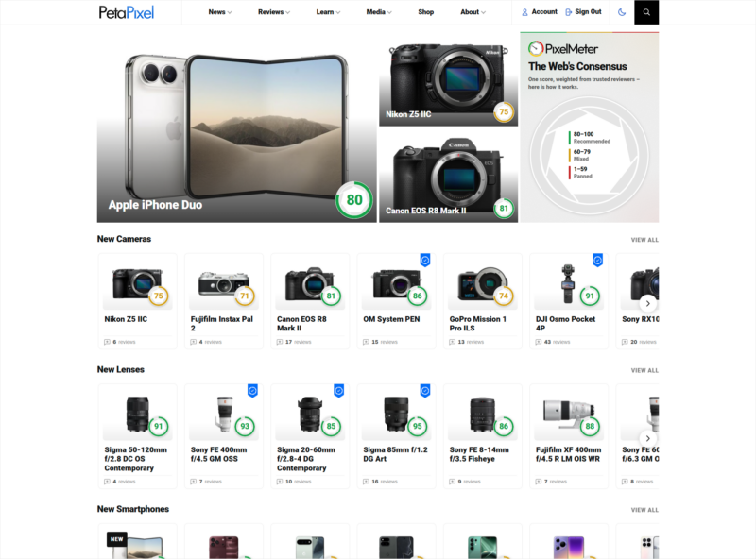This screenshot has height=559, width=756.
Task: Open Nikon Z5 IIC camera card title
Action: coord(126,319)
